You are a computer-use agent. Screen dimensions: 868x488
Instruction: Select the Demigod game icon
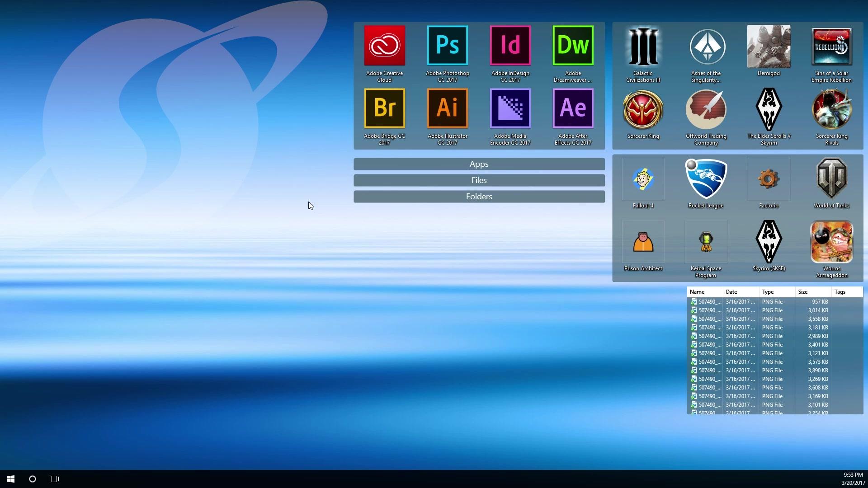[769, 47]
